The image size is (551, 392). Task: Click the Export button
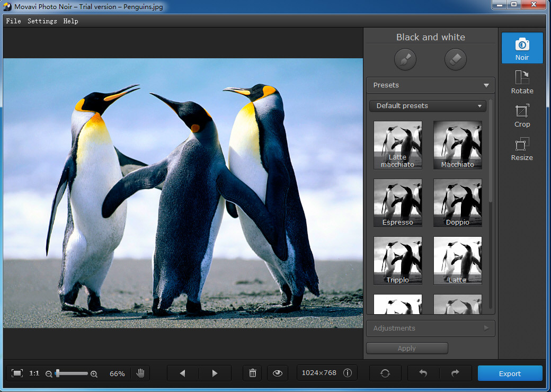pyautogui.click(x=510, y=373)
